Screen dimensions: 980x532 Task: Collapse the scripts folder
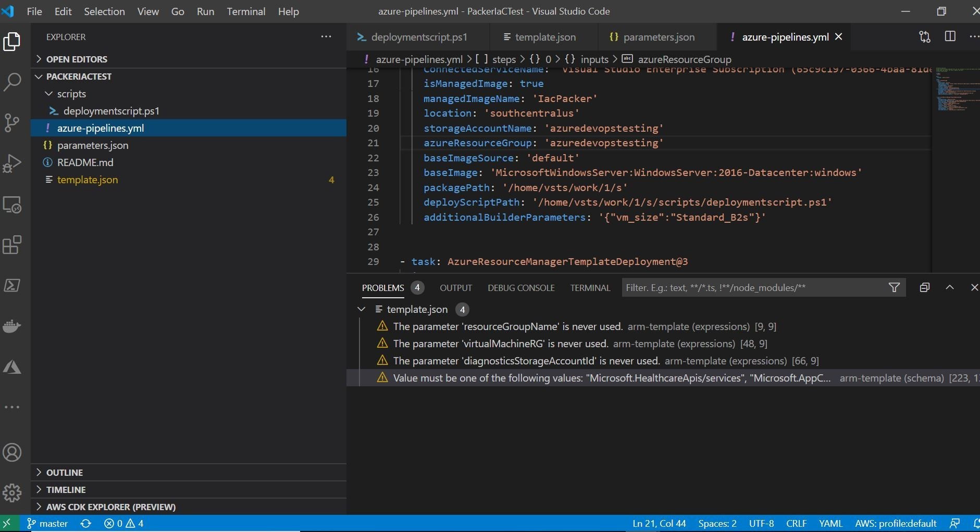point(71,94)
